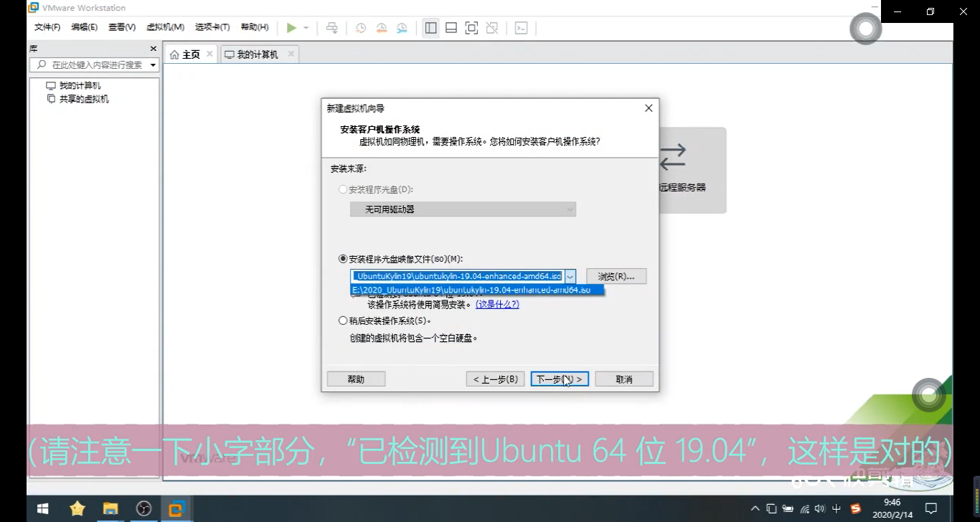Close the library panel
The height and width of the screenshot is (522, 980).
(153, 49)
